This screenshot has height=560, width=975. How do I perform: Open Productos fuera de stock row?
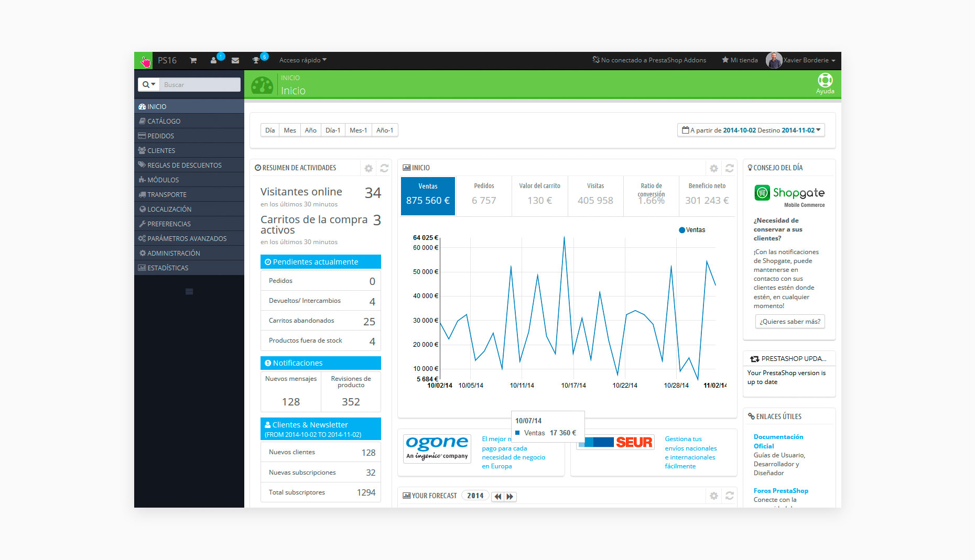point(321,341)
